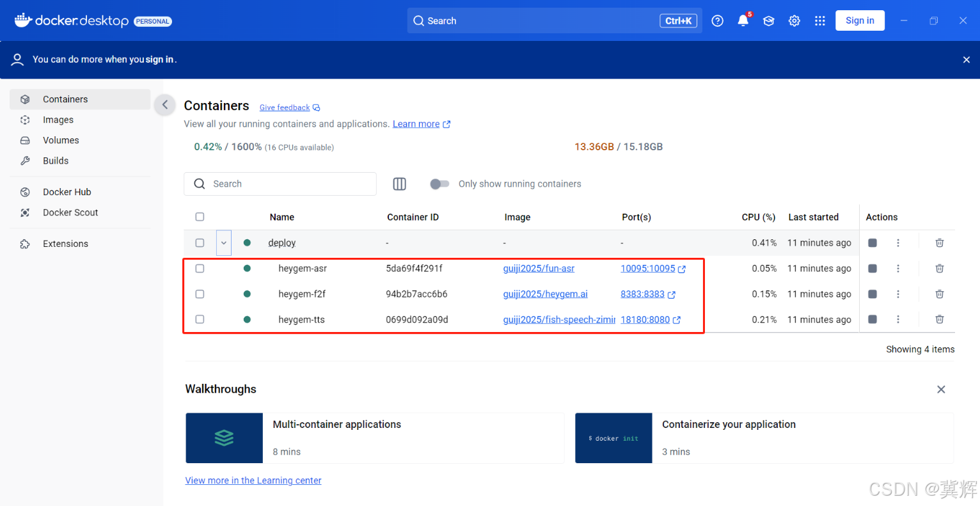Open external link icon beside 8383:8383

[672, 295]
